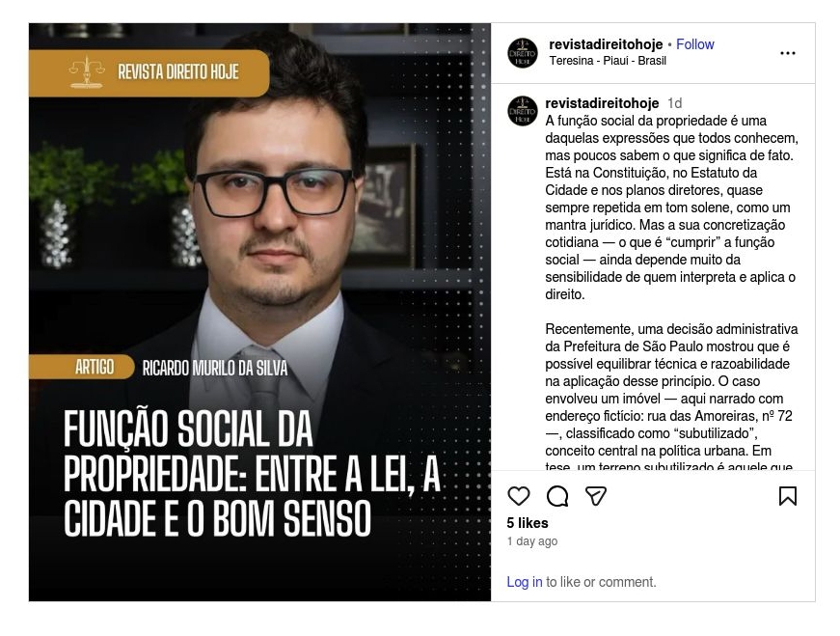This screenshot has height=636, width=840.
Task: Click the post image headline text
Action: click(x=252, y=473)
